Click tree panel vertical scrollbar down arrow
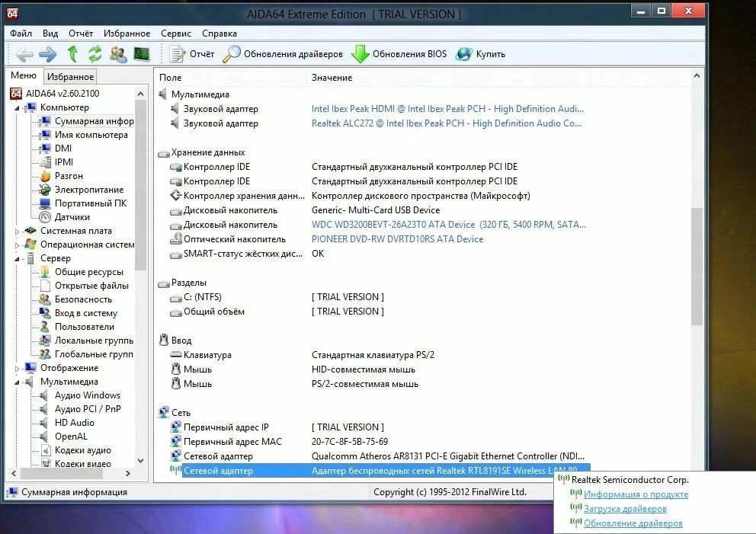This screenshot has height=534, width=756. point(141,460)
